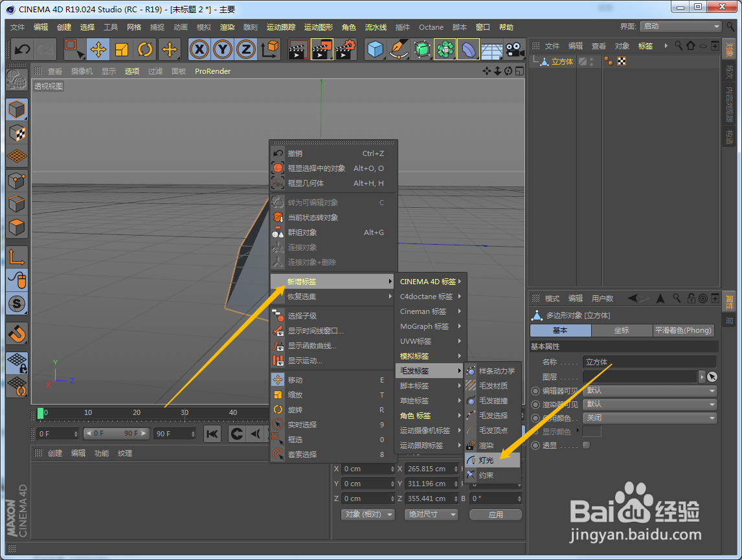Select the Move tool in toolbar
The height and width of the screenshot is (560, 742).
click(x=98, y=49)
